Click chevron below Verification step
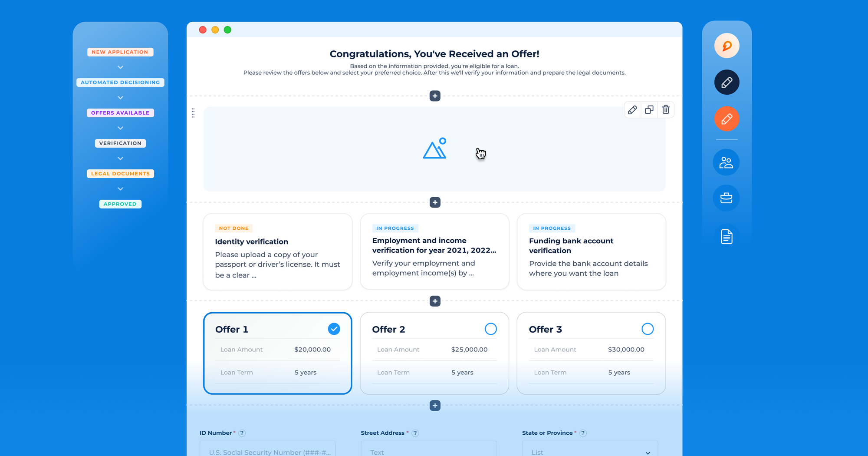This screenshot has height=456, width=868. (120, 159)
